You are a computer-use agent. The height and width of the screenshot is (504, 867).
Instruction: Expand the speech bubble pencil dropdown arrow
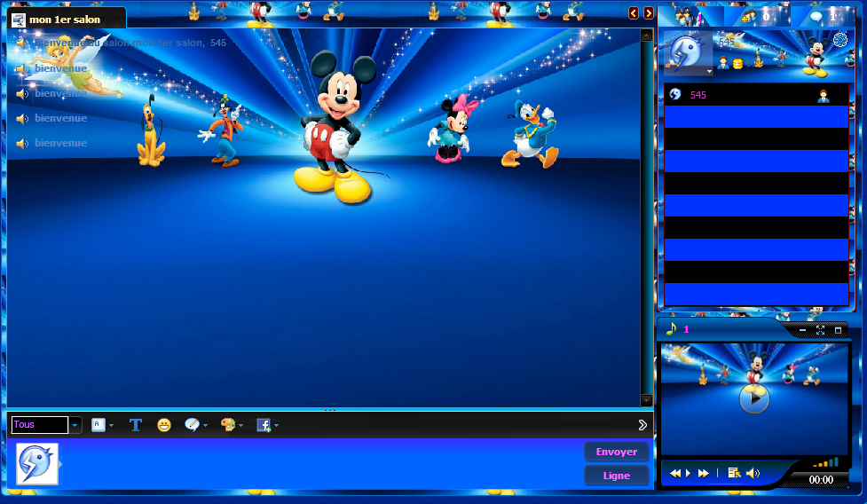pyautogui.click(x=206, y=426)
